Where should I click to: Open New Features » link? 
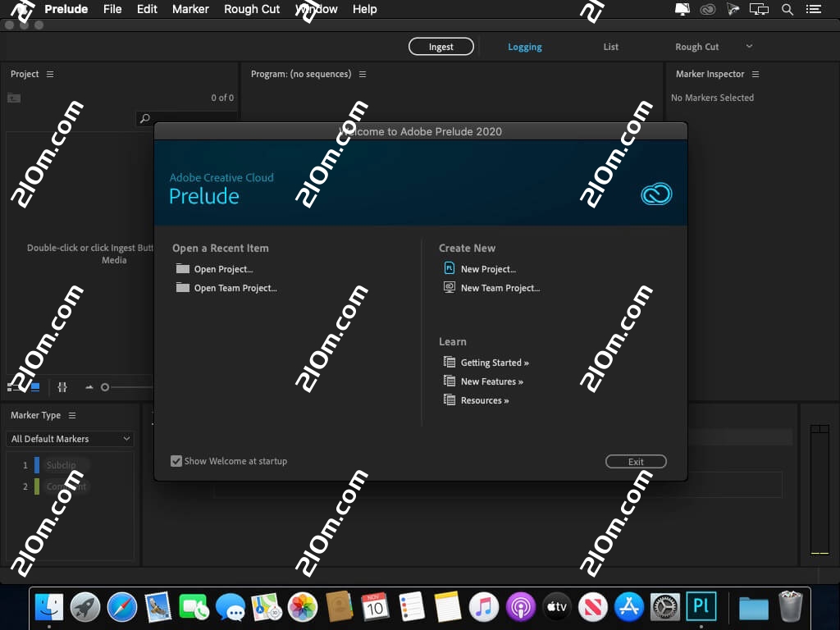(x=492, y=381)
